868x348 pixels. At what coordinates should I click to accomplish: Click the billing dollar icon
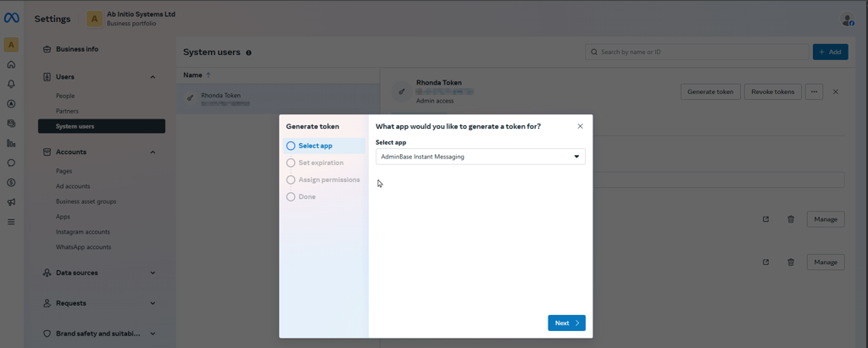pos(11,182)
